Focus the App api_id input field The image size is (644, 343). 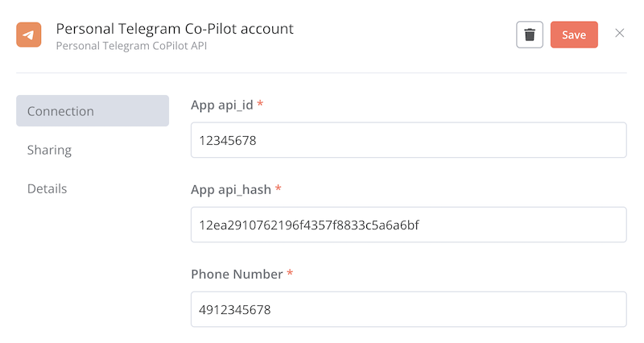coord(408,140)
